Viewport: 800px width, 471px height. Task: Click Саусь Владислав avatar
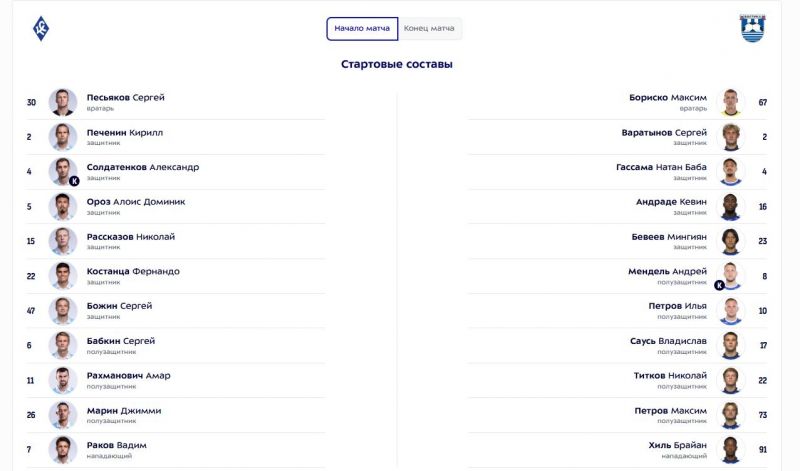coord(731,345)
